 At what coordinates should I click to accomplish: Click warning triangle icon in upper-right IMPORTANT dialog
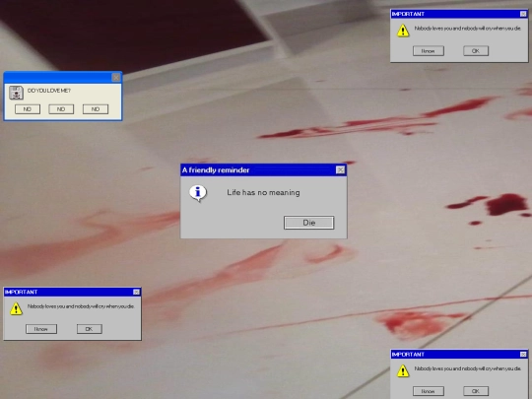pos(403,31)
